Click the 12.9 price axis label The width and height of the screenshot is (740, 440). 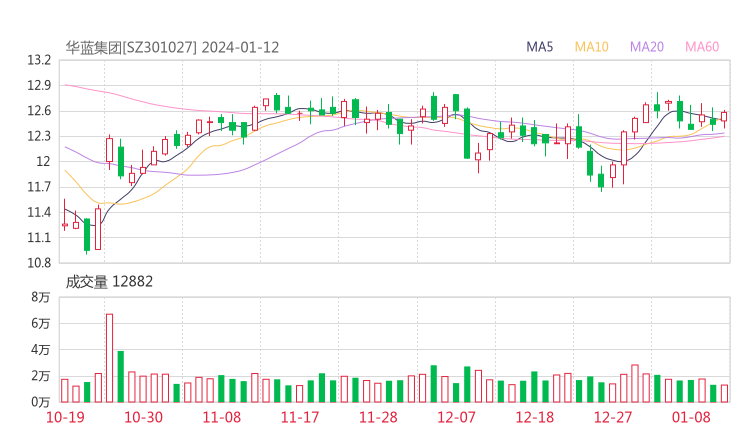click(x=39, y=85)
